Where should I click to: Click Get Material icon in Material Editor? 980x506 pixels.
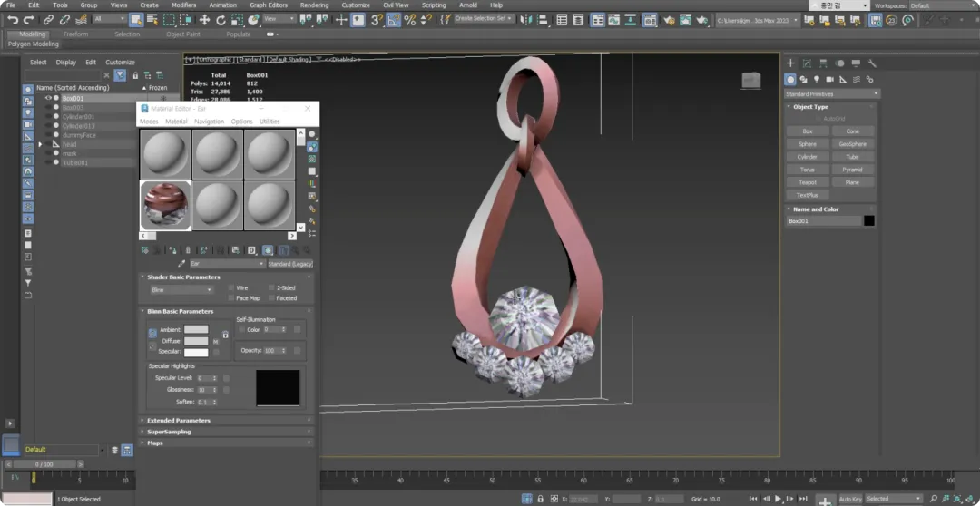click(145, 250)
